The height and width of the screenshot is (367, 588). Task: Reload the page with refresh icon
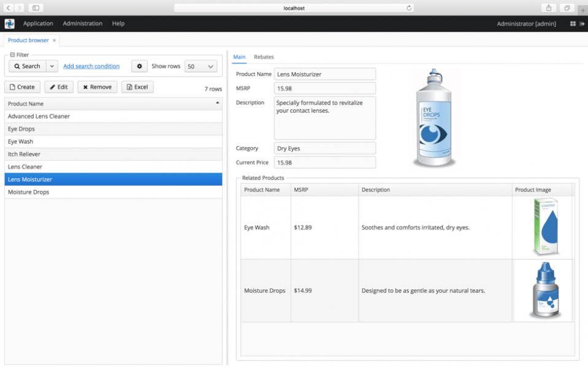pos(409,8)
